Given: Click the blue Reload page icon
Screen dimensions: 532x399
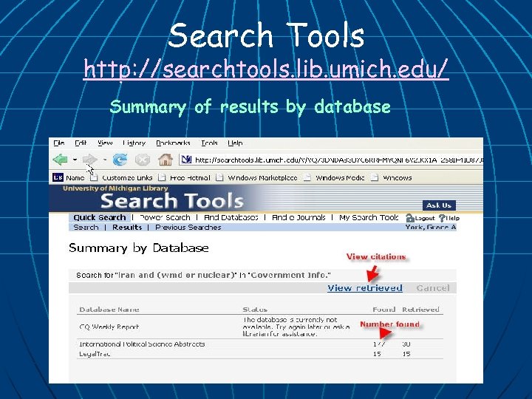Looking at the screenshot, I should [x=120, y=159].
